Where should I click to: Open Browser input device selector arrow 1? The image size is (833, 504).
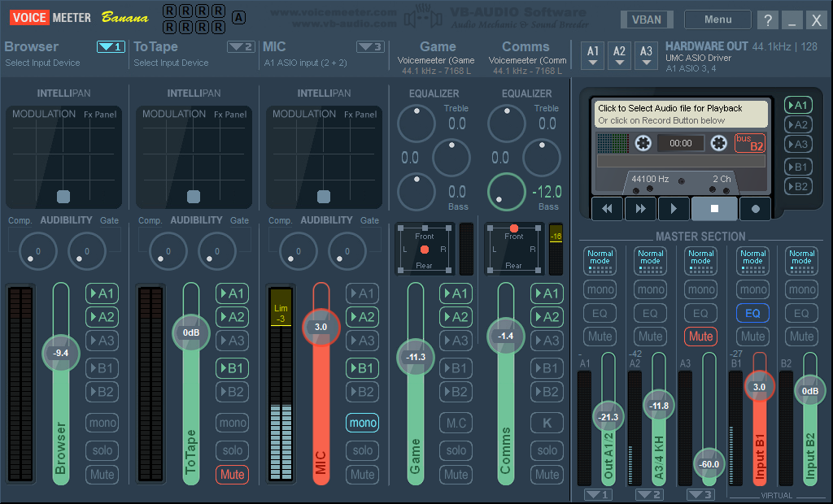coord(111,46)
